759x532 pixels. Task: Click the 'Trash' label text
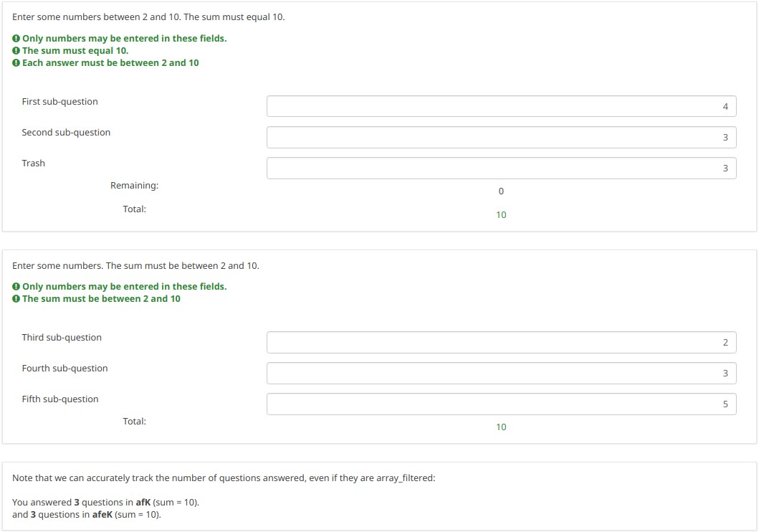click(x=33, y=163)
